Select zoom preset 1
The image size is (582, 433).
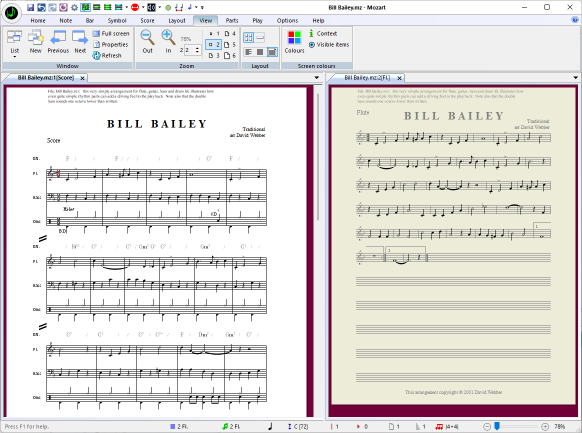pos(214,34)
